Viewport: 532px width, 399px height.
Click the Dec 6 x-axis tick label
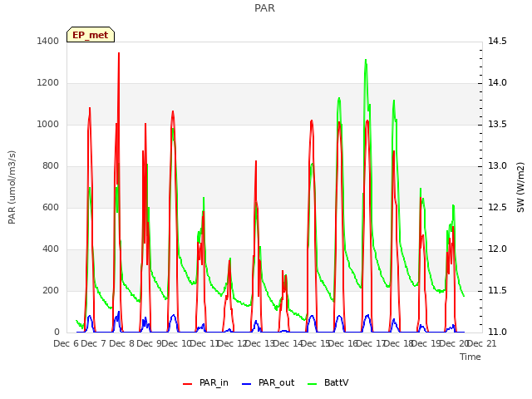click(x=66, y=343)
